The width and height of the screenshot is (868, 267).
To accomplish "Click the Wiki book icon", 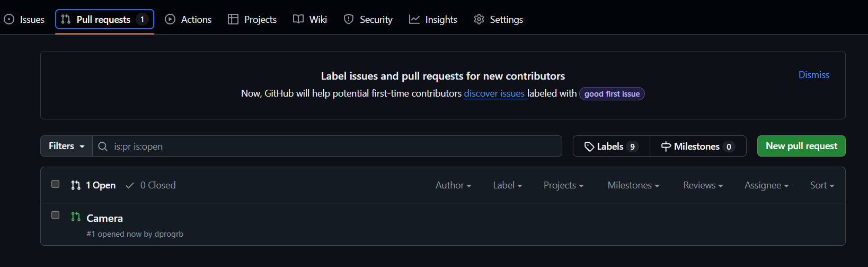I will 298,19.
